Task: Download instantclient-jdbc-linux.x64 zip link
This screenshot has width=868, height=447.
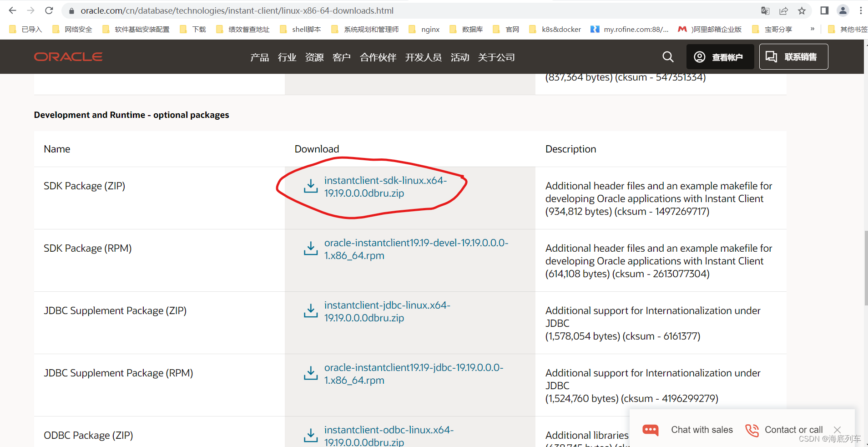Action: (x=387, y=311)
